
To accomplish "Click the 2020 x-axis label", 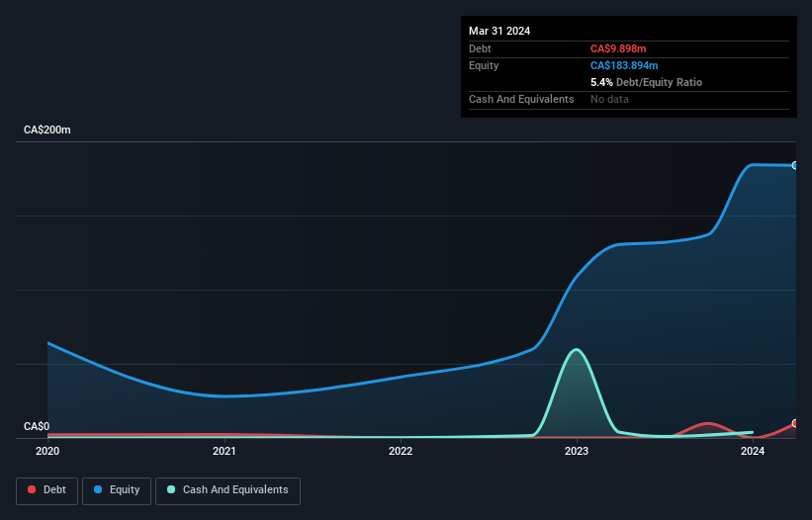I will tap(47, 451).
